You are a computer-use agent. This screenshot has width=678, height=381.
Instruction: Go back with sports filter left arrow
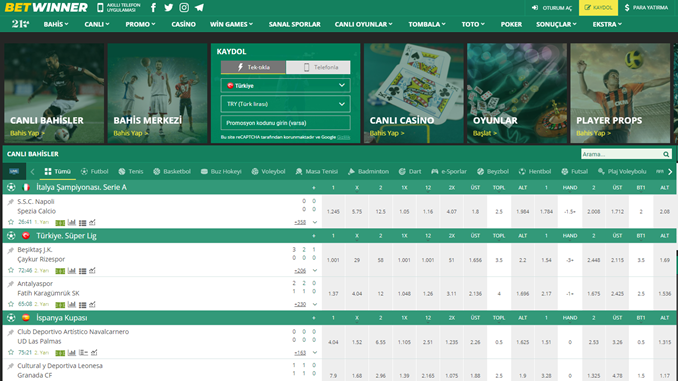32,172
